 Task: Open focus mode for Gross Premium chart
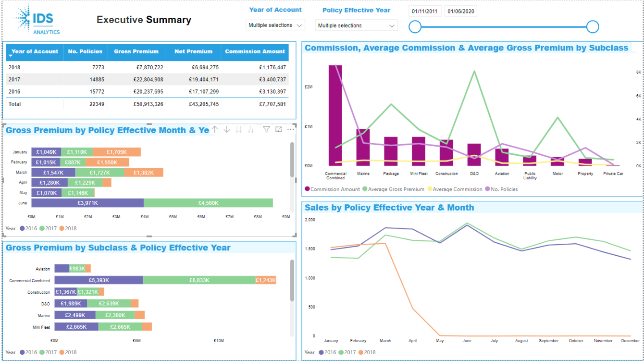278,129
